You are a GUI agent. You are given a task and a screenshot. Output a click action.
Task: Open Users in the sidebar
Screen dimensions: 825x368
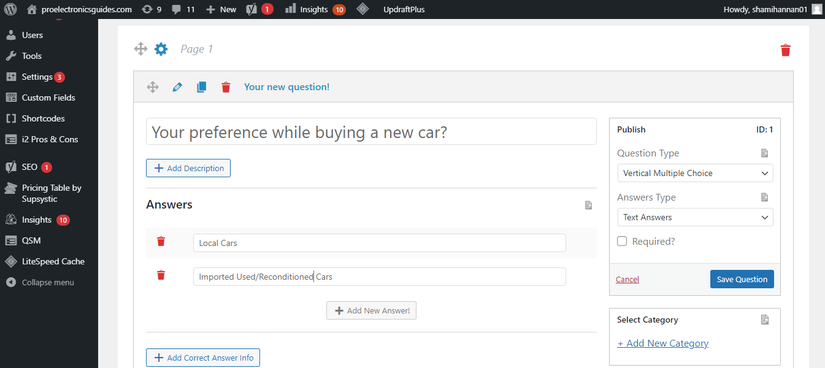[x=32, y=35]
